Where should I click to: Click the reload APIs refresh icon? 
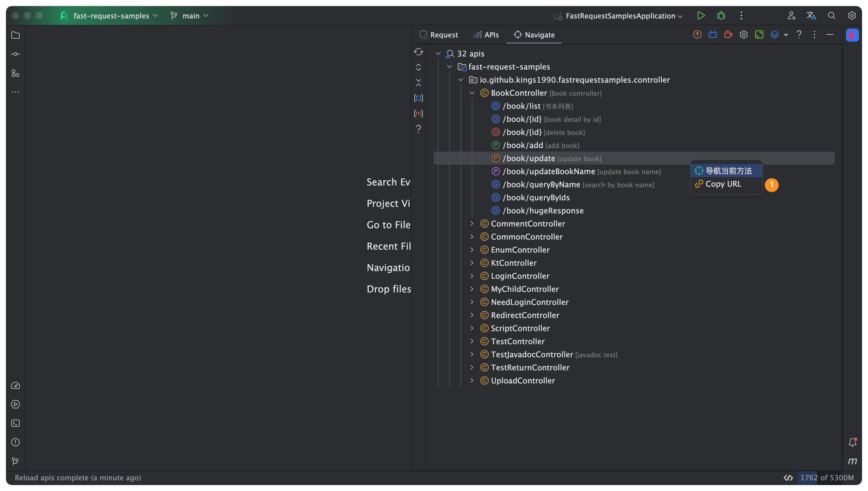tap(419, 52)
